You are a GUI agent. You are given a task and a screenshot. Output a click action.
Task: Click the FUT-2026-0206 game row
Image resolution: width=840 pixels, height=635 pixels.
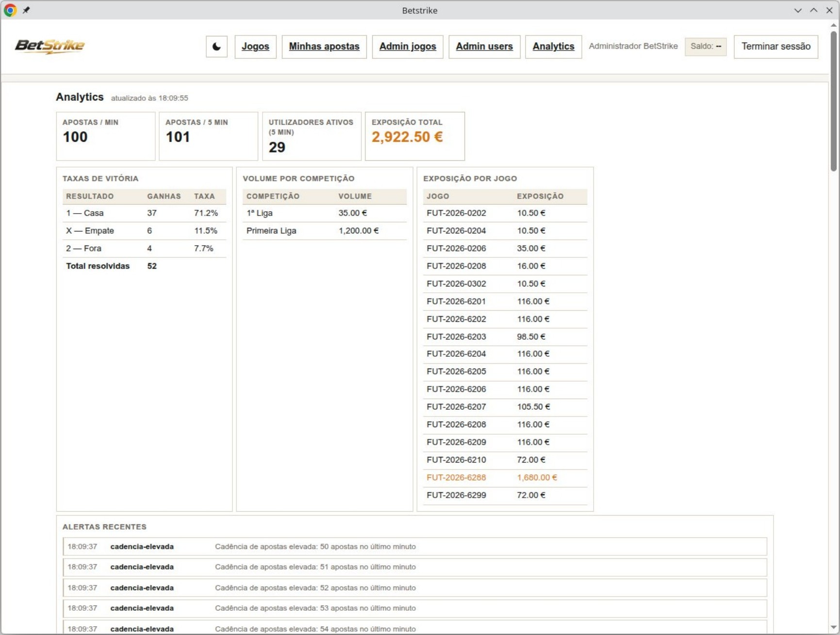[x=505, y=248]
